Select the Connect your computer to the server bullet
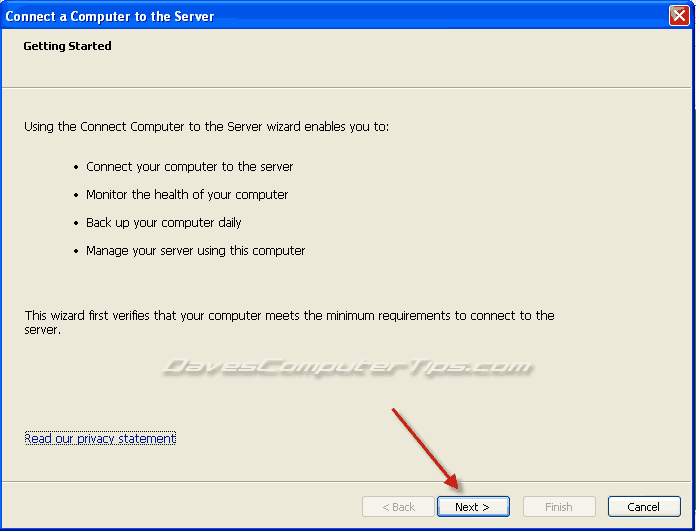The height and width of the screenshot is (531, 696). 190,167
